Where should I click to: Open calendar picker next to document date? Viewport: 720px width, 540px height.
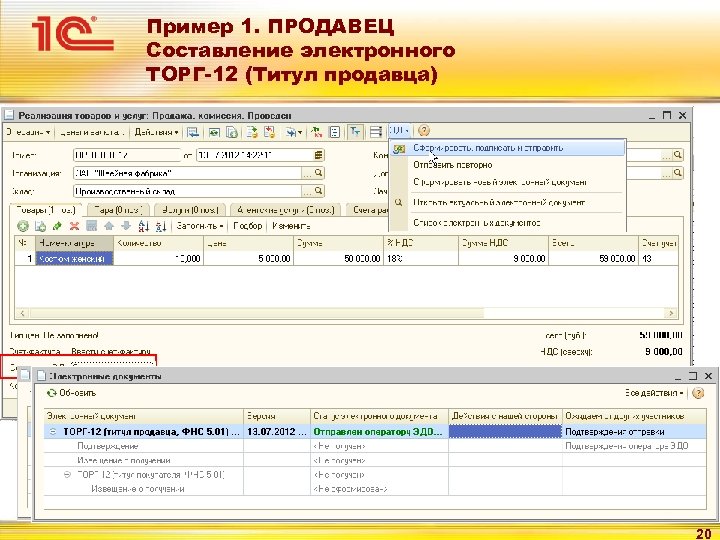(x=319, y=155)
